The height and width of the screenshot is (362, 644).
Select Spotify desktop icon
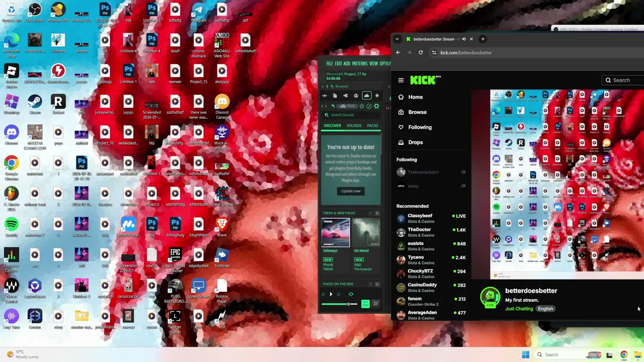(11, 227)
